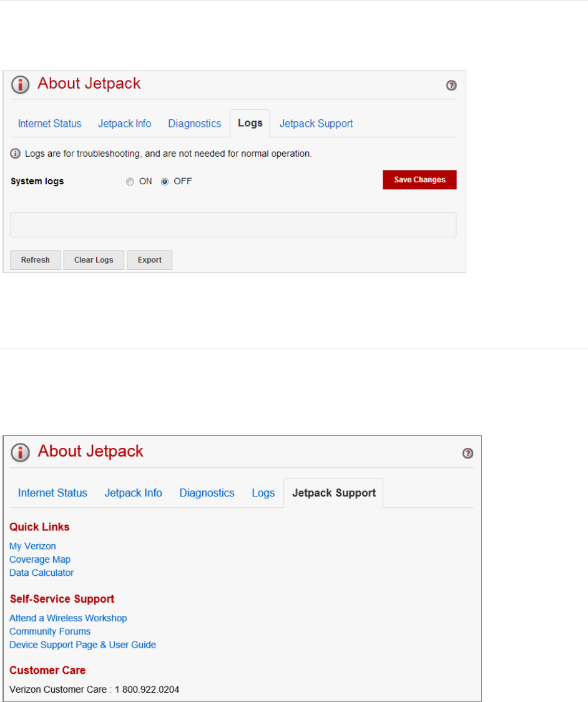Screen dimensions: 588x702
Task: Open Device Support Page & User Guide
Action: point(82,645)
